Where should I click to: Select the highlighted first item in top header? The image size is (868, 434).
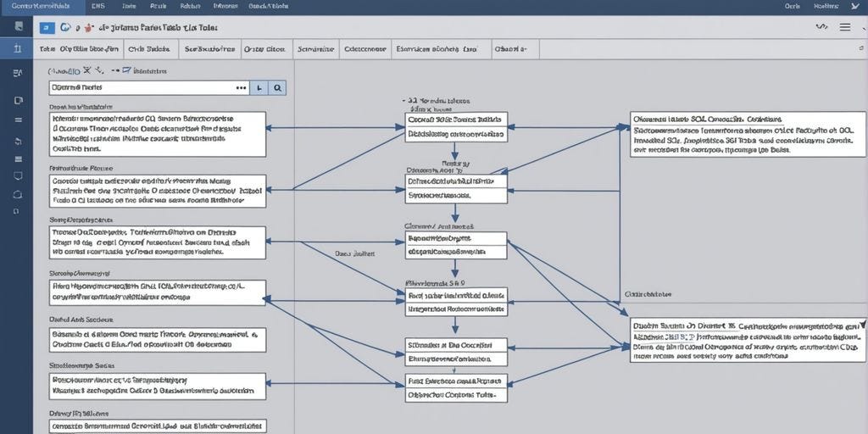point(44,6)
